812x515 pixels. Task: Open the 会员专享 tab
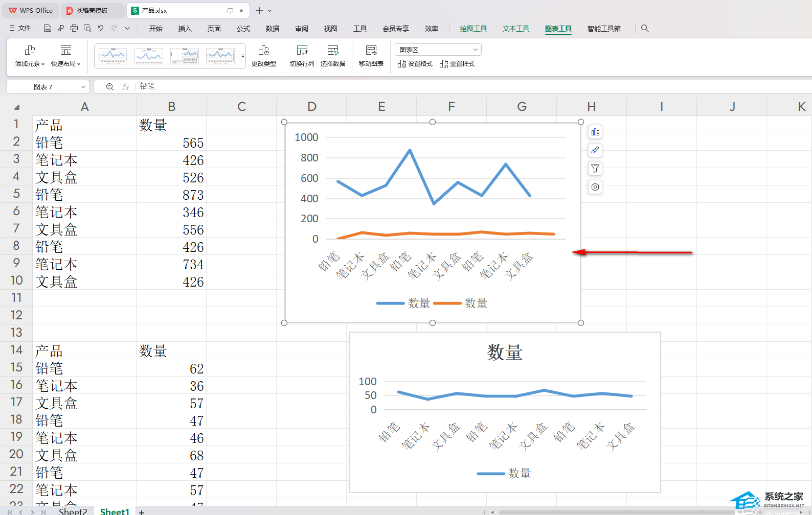pos(396,29)
